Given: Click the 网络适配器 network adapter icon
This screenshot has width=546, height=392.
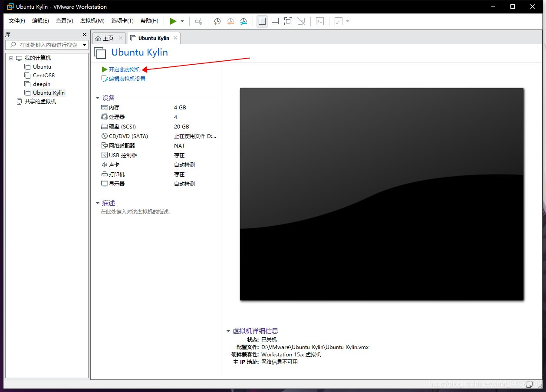Looking at the screenshot, I should click(x=104, y=145).
